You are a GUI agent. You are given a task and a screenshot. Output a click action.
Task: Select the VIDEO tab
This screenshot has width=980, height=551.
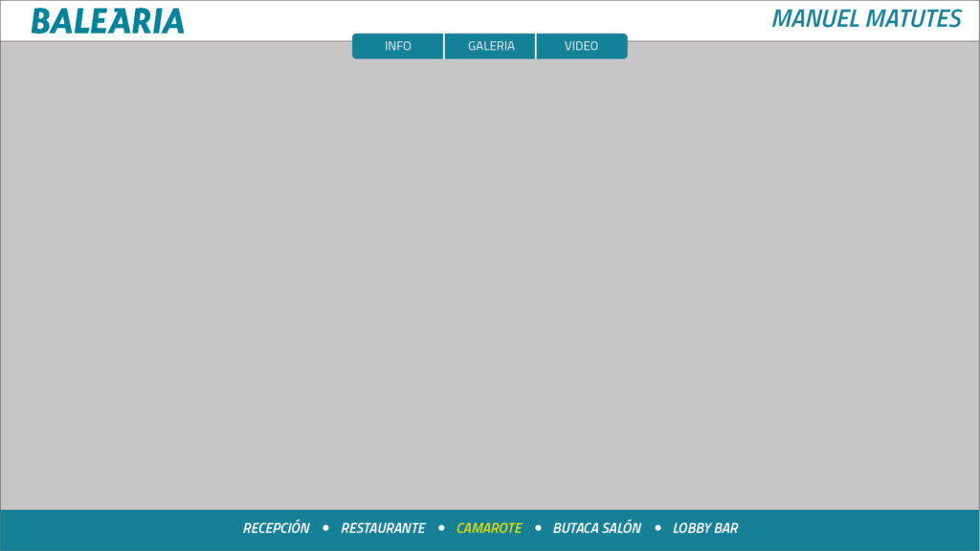pyautogui.click(x=581, y=46)
